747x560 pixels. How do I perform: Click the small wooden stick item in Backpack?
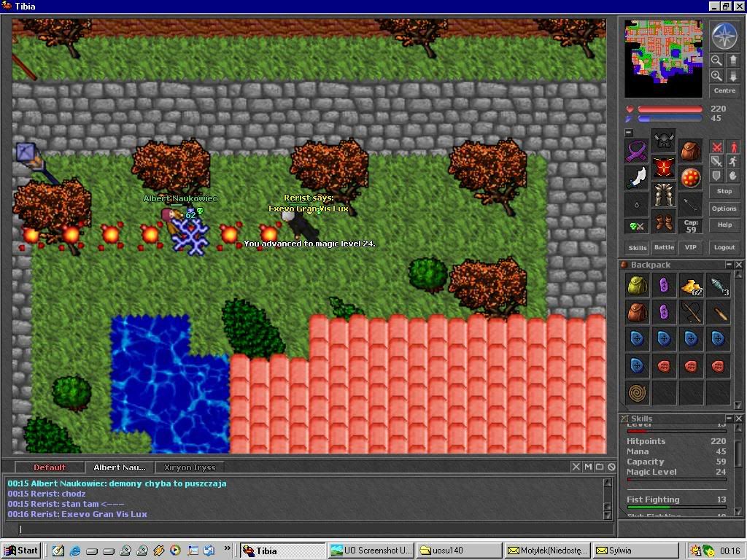pyautogui.click(x=718, y=312)
